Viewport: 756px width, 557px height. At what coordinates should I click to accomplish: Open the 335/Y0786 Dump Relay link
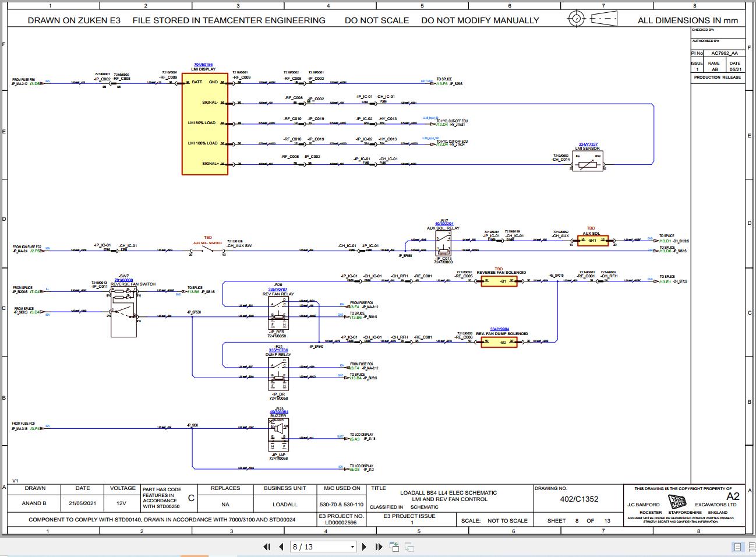[x=278, y=350]
